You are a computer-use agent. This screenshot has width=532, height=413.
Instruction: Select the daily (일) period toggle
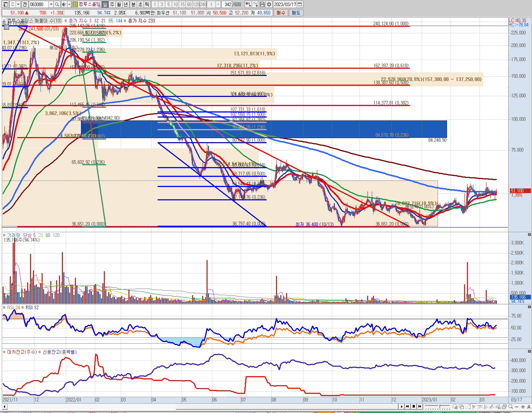tap(105, 4)
